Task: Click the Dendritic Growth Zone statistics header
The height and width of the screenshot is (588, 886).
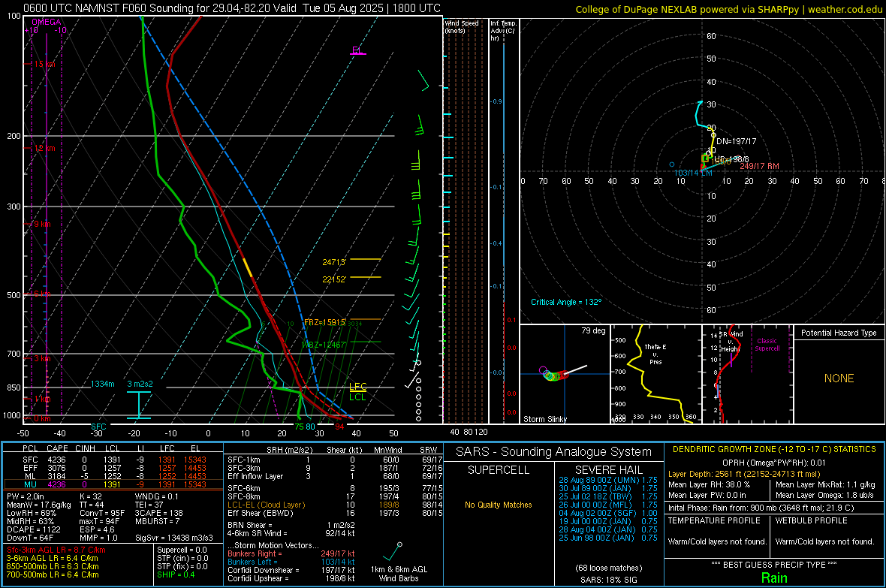Action: click(x=774, y=449)
